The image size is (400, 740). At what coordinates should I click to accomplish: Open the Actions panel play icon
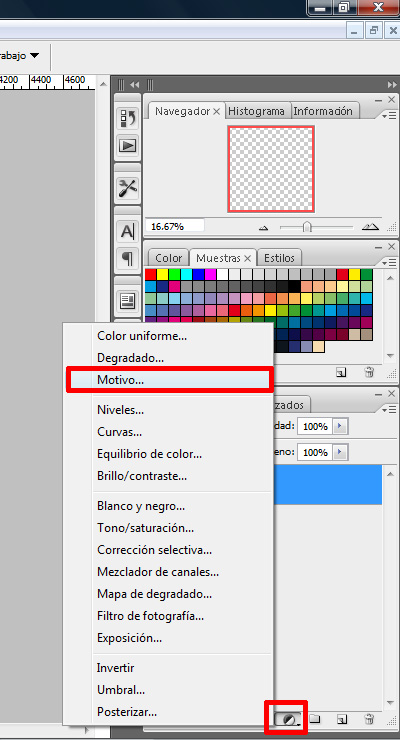click(x=127, y=145)
